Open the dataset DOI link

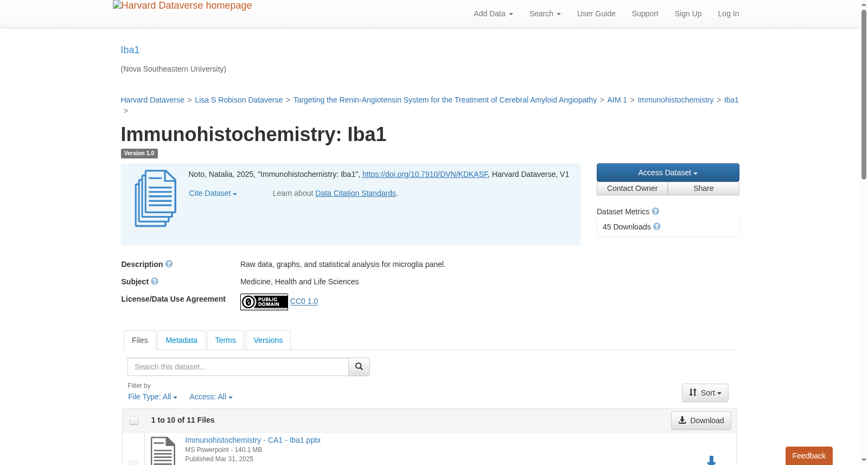(x=425, y=174)
